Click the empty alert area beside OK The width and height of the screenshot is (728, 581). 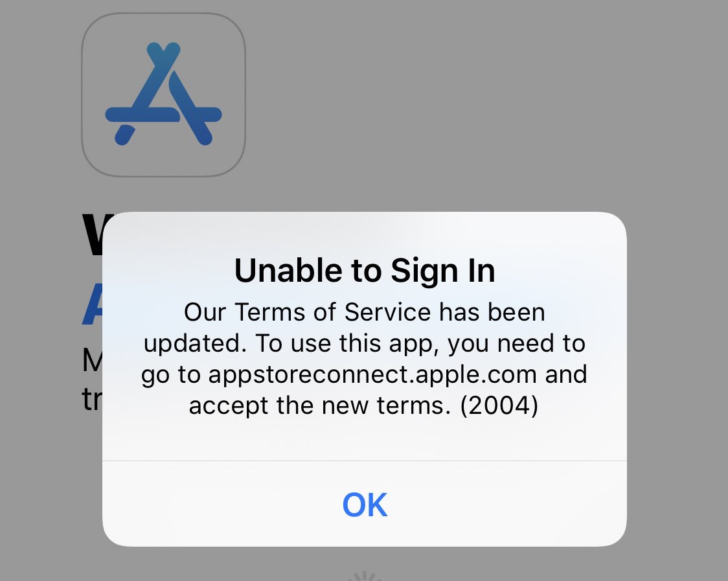[x=511, y=505]
